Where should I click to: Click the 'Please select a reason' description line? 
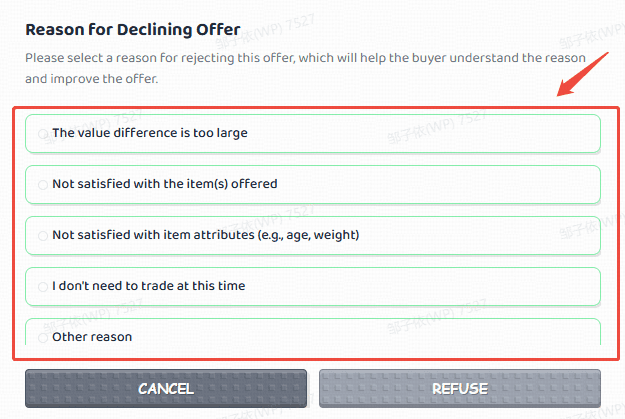coord(305,58)
